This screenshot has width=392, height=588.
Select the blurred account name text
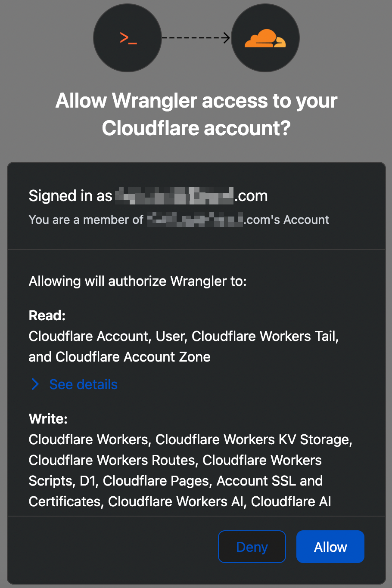196,220
